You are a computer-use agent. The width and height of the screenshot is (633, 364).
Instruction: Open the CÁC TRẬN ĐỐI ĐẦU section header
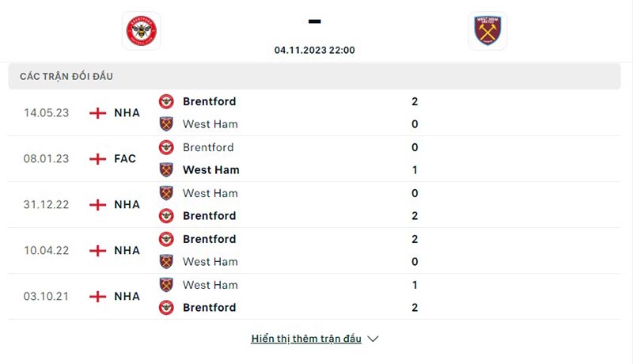(66, 77)
